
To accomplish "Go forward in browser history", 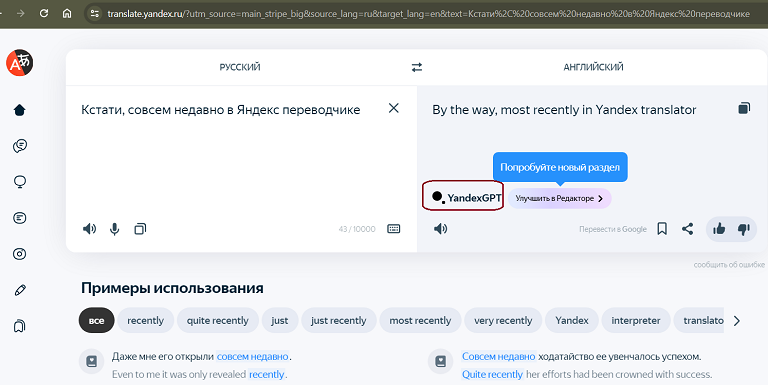I will pos(20,13).
